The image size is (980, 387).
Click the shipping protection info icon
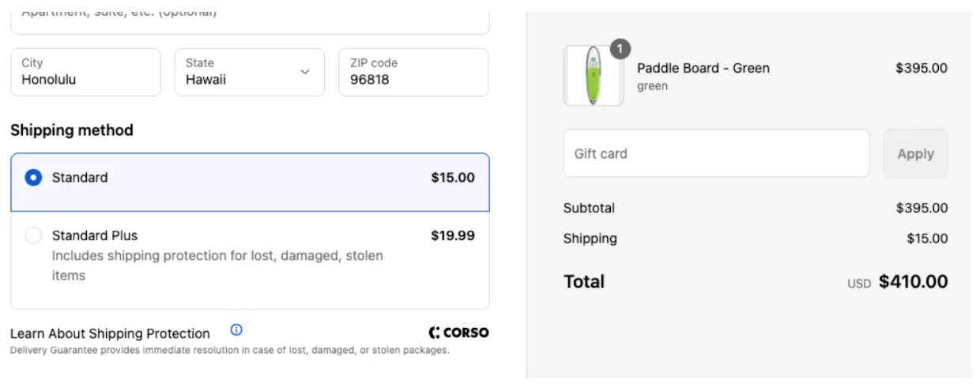pos(236,330)
